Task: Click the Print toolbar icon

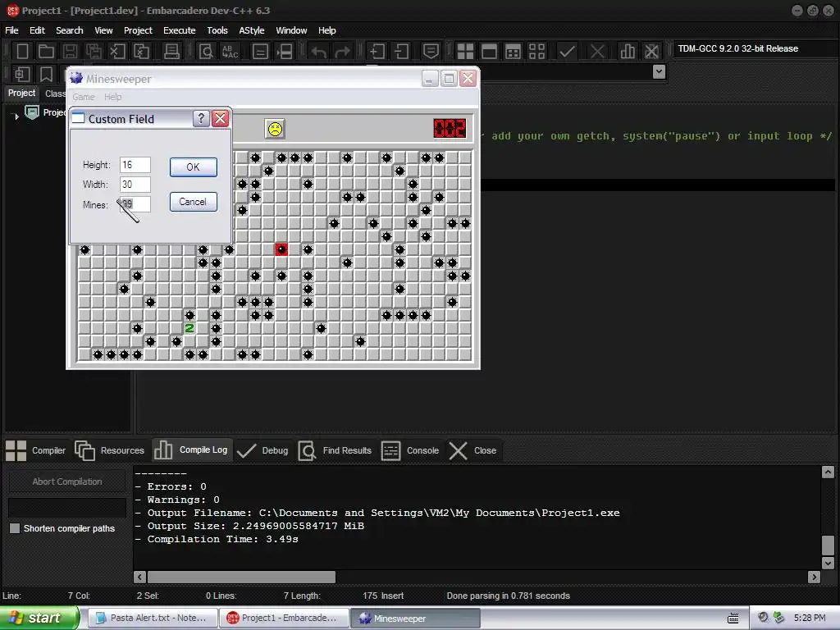Action: point(171,52)
